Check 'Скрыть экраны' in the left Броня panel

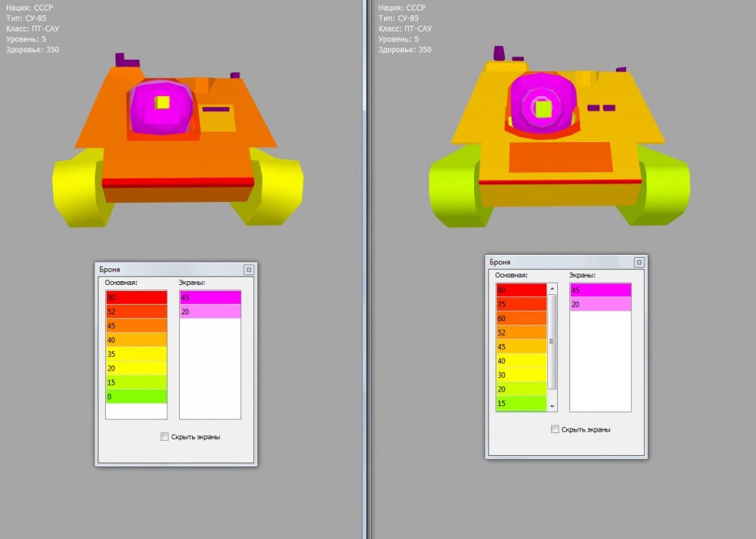(x=165, y=437)
